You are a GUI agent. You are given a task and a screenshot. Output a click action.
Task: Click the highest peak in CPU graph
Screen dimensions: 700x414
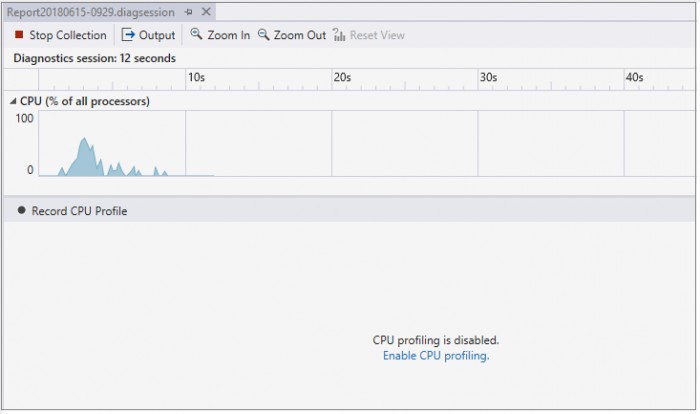84,140
